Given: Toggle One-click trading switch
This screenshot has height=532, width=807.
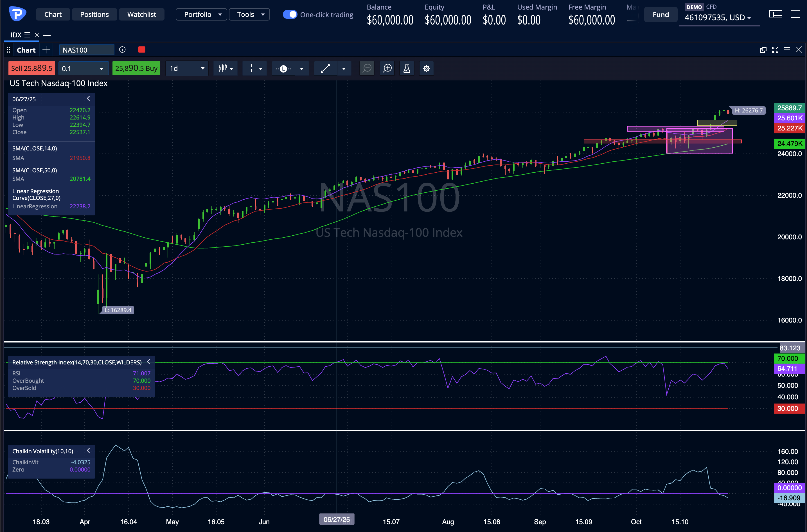Looking at the screenshot, I should (x=290, y=14).
